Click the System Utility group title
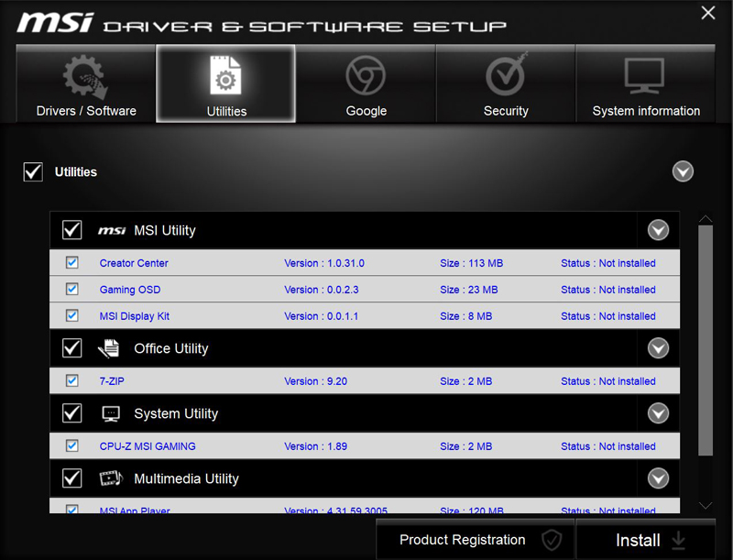The image size is (733, 560). pos(176,413)
